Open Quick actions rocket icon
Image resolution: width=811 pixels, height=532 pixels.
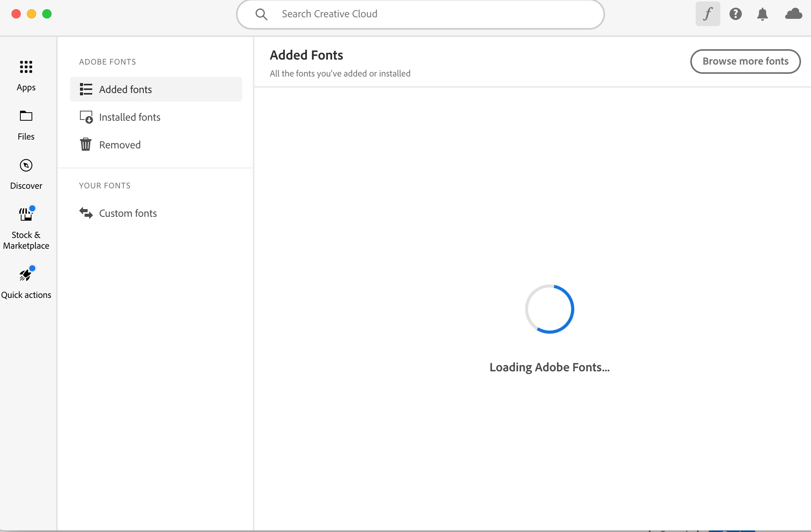point(26,274)
